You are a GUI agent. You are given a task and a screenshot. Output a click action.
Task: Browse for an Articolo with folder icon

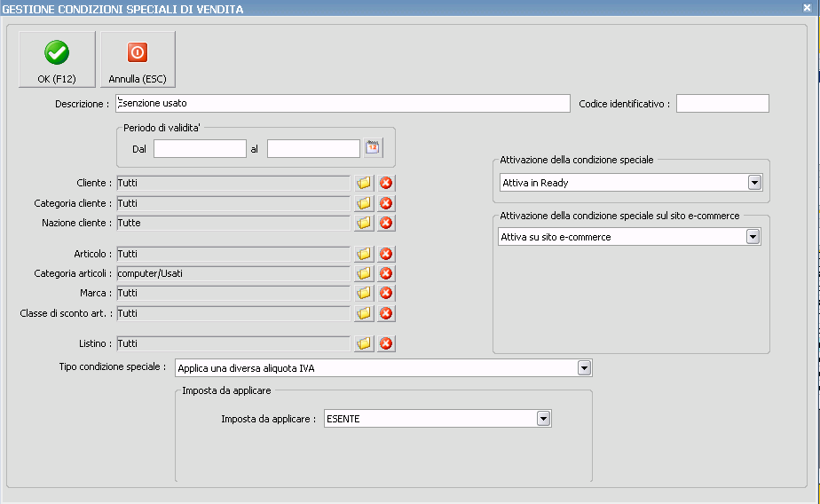(x=364, y=254)
